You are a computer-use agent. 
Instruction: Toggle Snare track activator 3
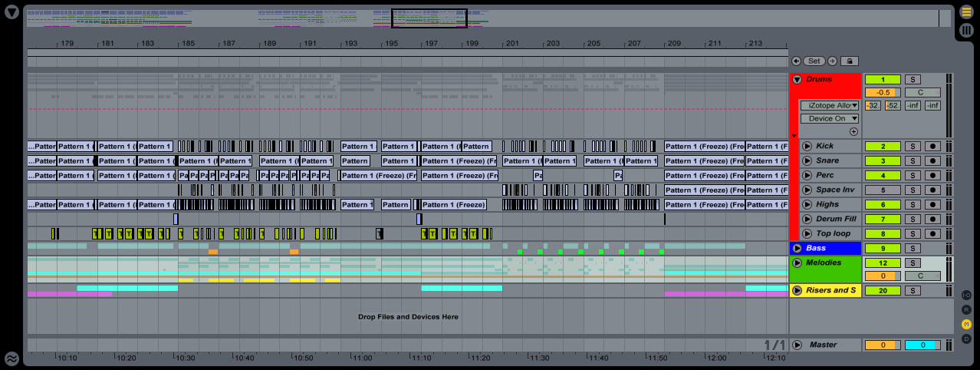883,160
